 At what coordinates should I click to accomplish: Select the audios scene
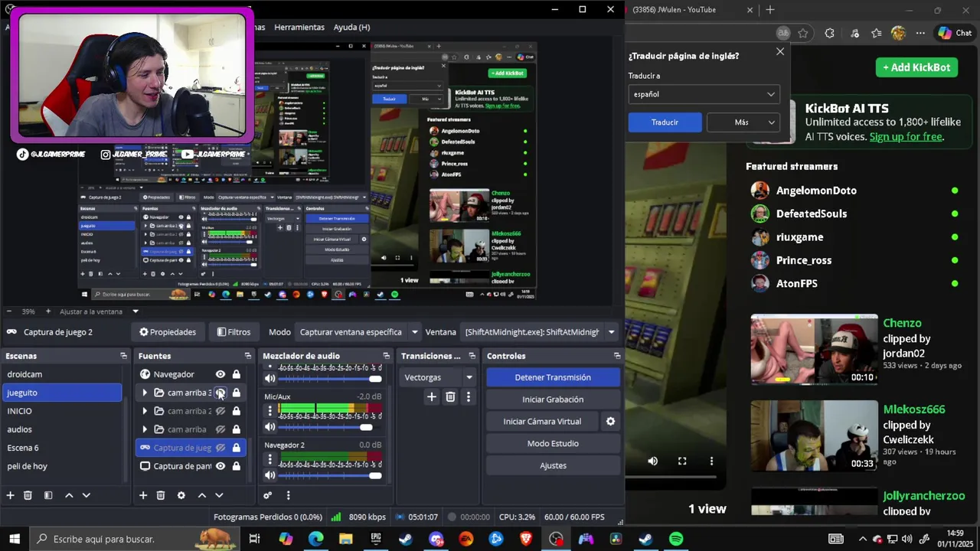[62, 429]
